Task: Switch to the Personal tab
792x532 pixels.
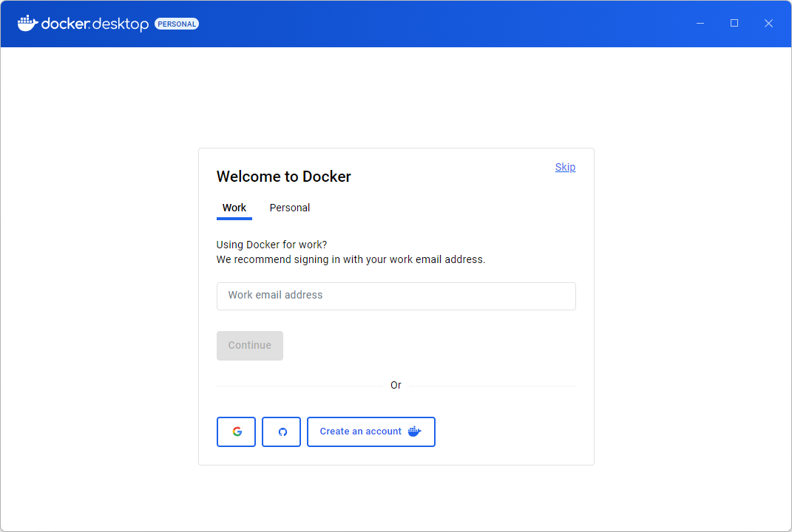Action: (289, 208)
